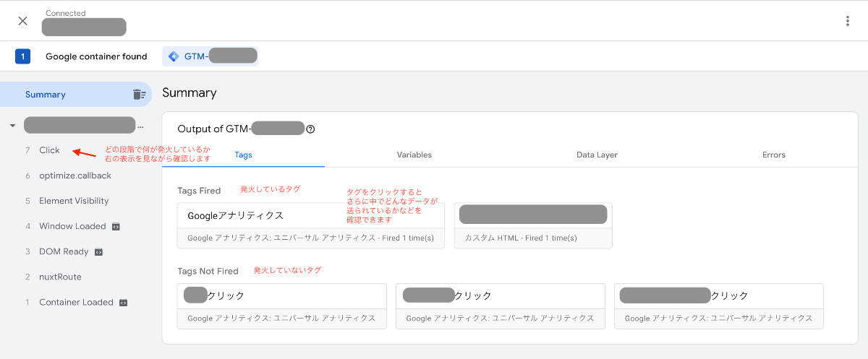Select the Click event in the list
This screenshot has width=868, height=359.
(x=49, y=150)
